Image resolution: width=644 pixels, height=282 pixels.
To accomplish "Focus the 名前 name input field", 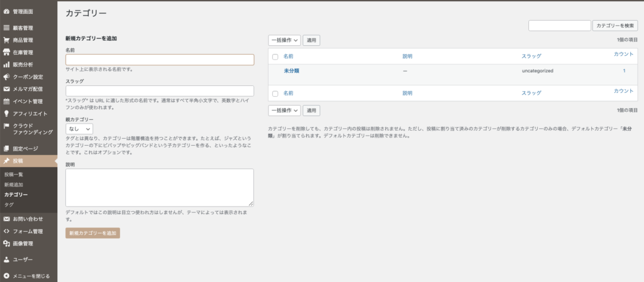I will click(x=160, y=60).
